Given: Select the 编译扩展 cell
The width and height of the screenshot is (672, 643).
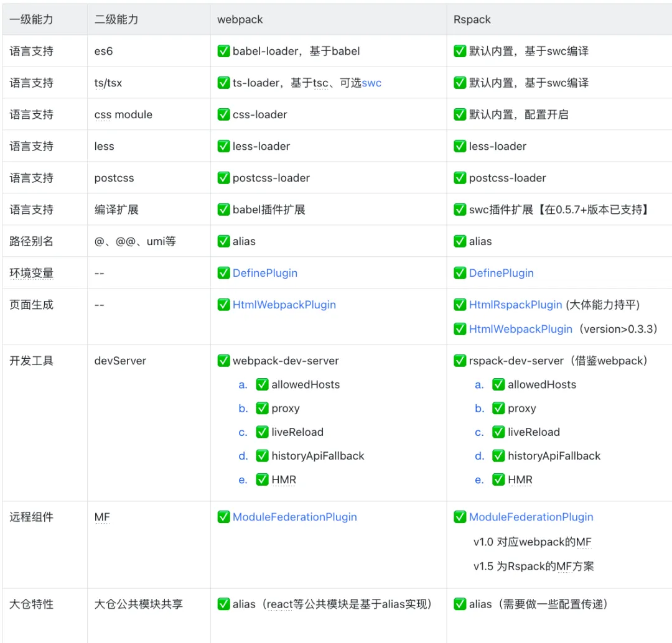Looking at the screenshot, I should 149,210.
